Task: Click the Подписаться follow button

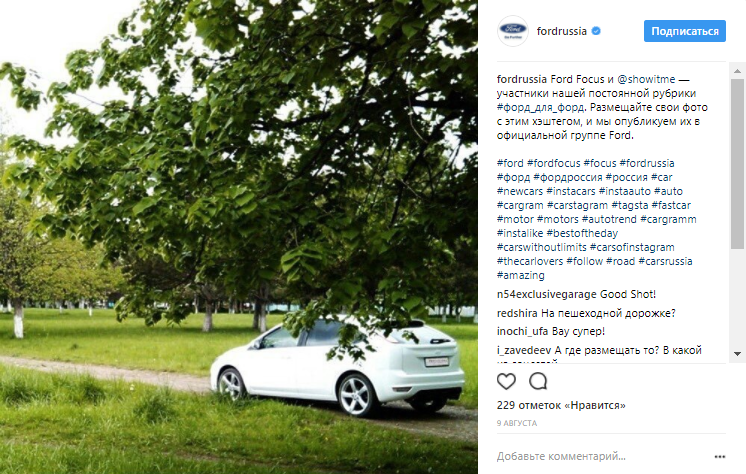Action: [685, 31]
